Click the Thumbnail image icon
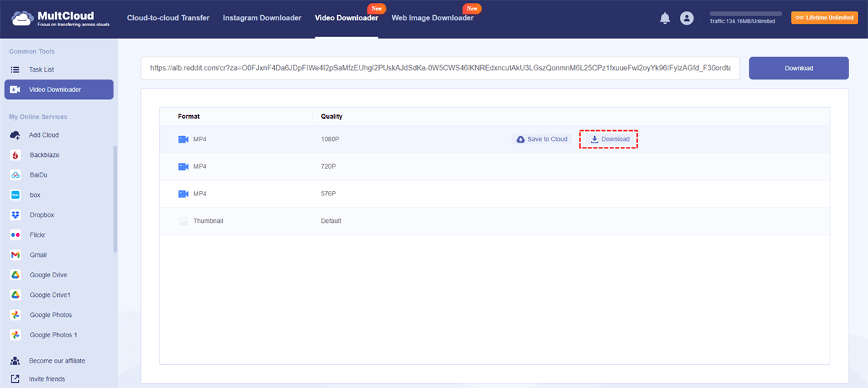The image size is (868, 388). (183, 221)
